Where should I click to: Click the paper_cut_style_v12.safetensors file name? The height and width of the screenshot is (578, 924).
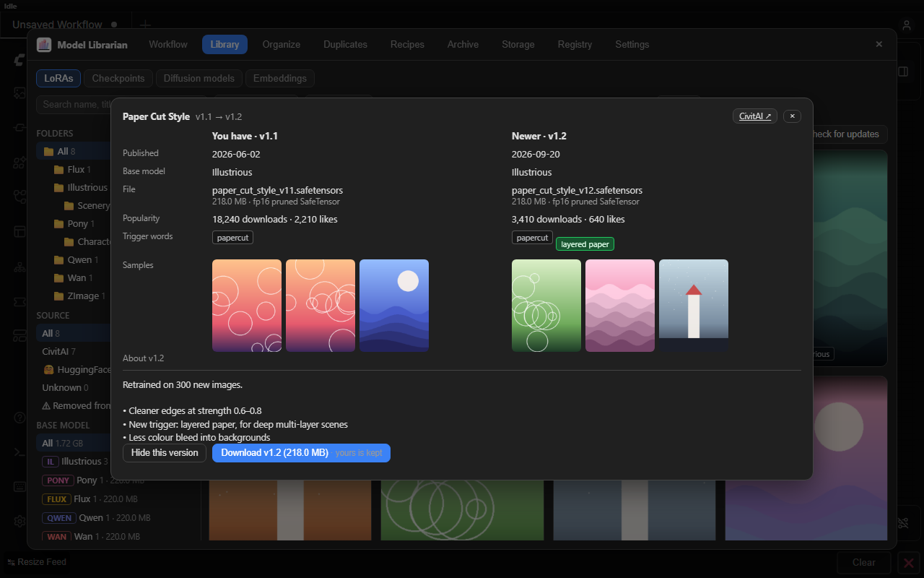pos(577,191)
